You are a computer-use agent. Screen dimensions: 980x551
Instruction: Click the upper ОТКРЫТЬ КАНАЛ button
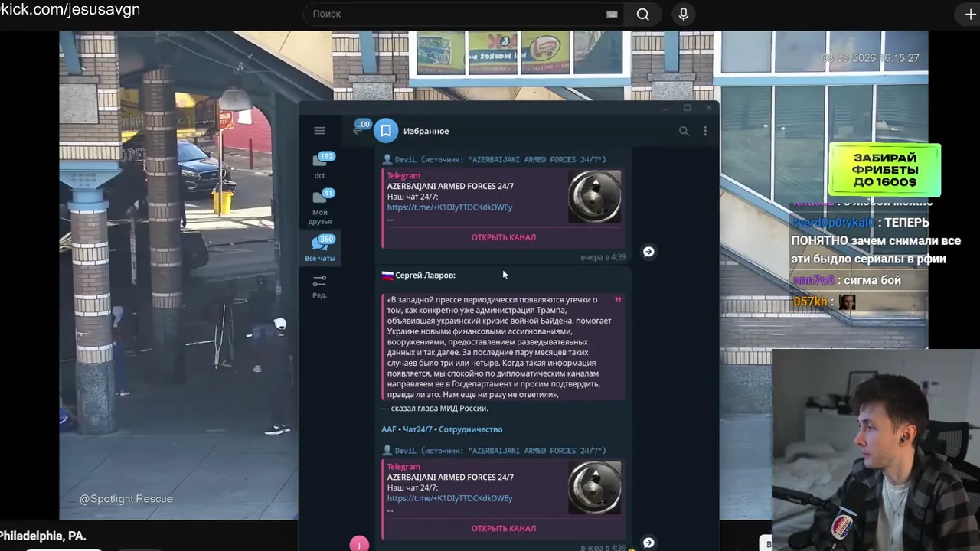(x=504, y=237)
